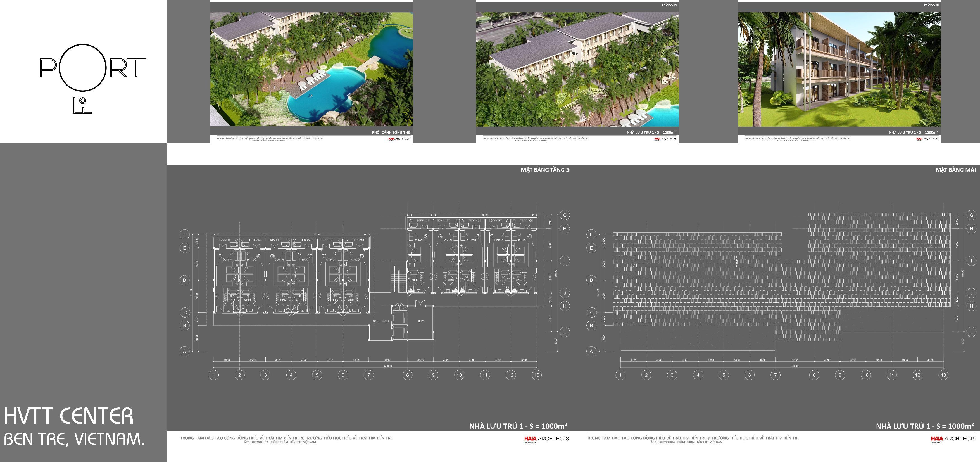This screenshot has width=980, height=462.
Task: Click the PORT Li circular logo
Action: click(83, 68)
